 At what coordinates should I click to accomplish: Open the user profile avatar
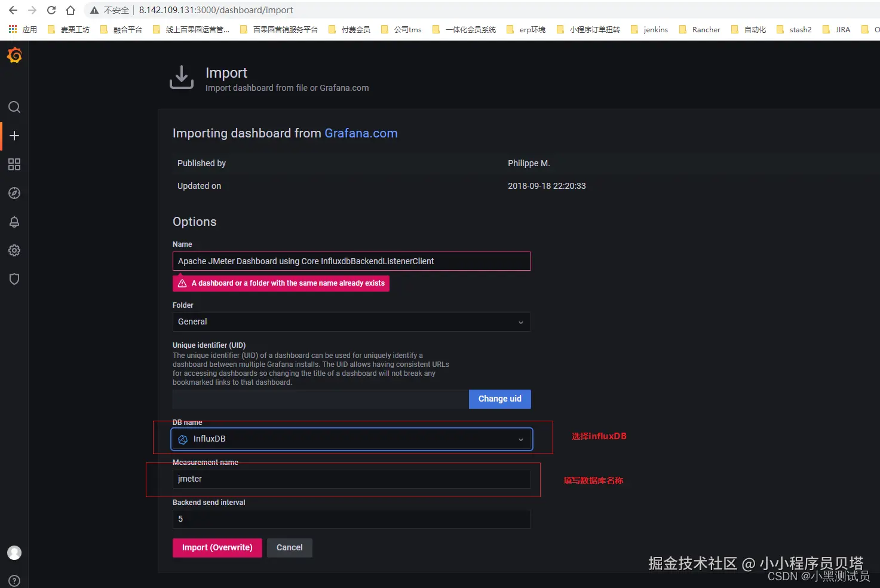click(x=14, y=553)
